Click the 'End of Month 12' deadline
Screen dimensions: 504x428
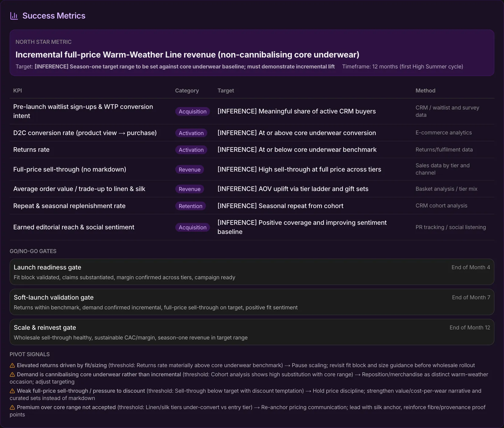tap(470, 328)
